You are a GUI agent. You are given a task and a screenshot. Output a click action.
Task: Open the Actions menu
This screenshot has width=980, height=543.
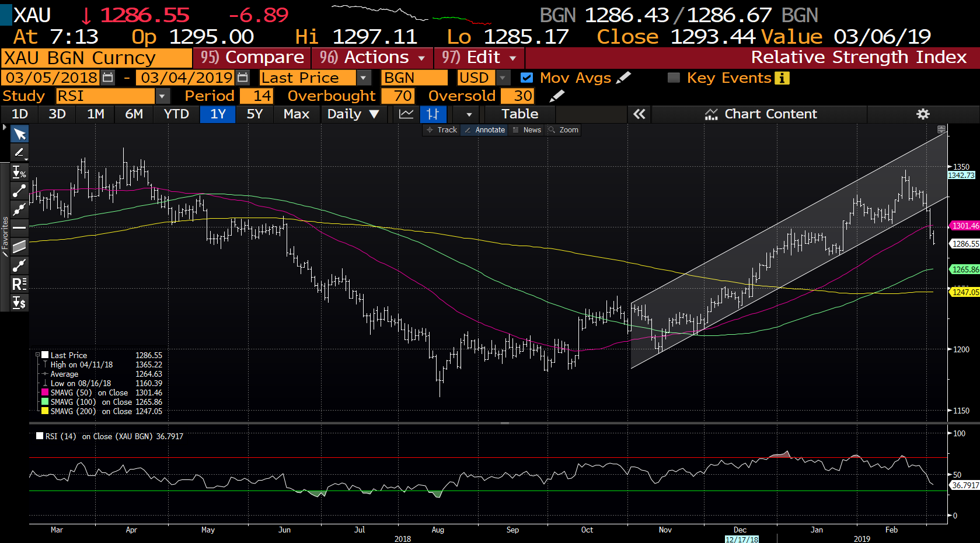point(372,58)
